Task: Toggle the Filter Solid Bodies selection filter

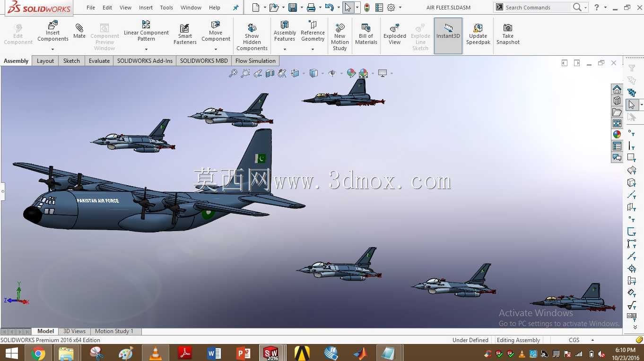Action: [x=632, y=182]
